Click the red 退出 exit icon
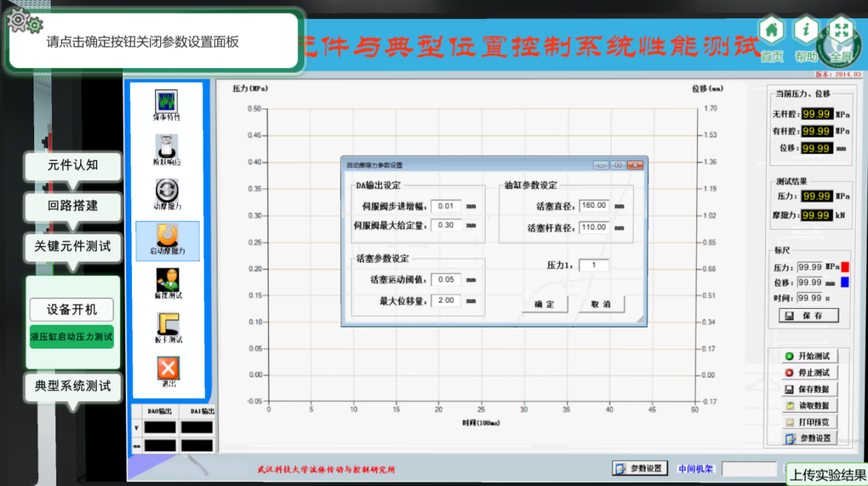This screenshot has height=486, width=868. pyautogui.click(x=168, y=368)
